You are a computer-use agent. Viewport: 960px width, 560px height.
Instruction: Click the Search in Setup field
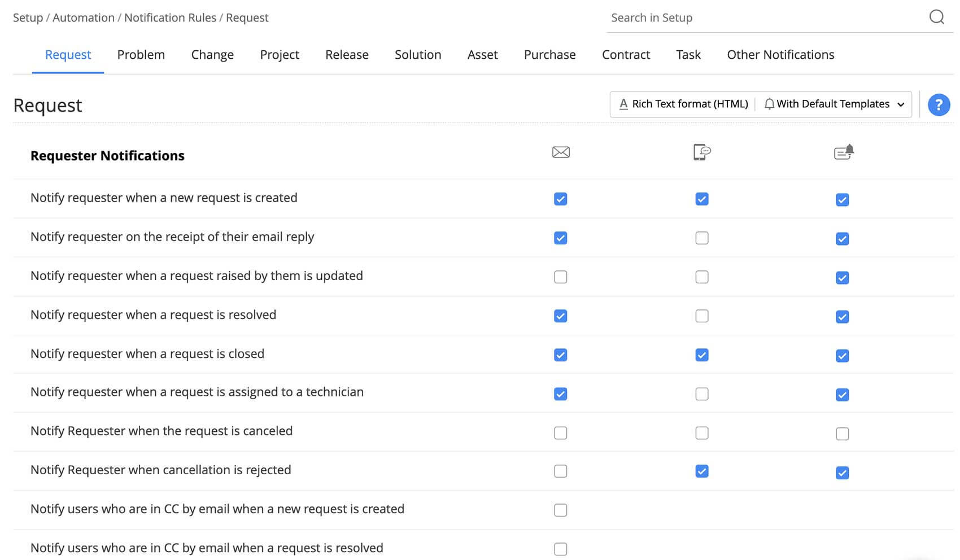coord(762,18)
